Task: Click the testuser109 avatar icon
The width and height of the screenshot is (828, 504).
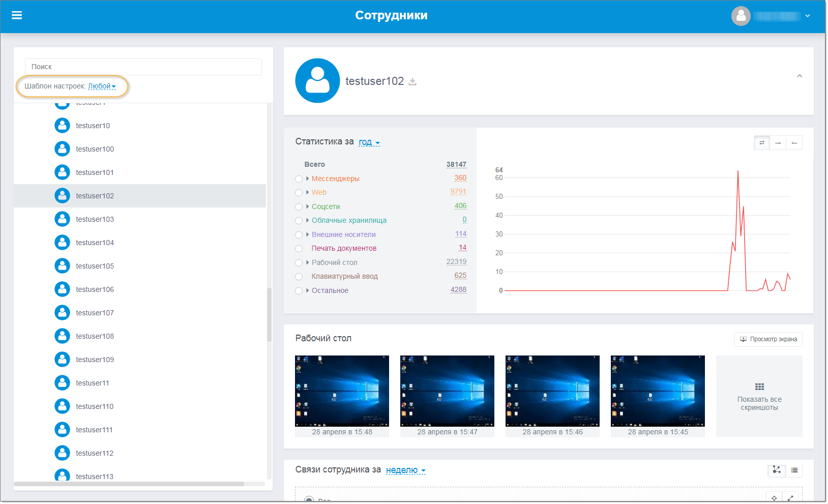Action: (62, 360)
